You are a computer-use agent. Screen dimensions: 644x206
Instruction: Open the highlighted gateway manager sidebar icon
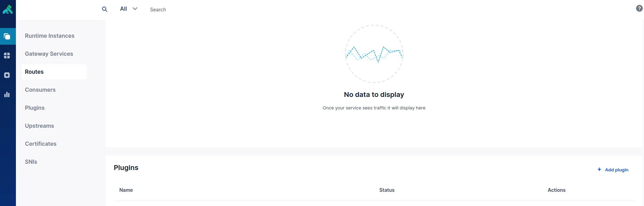click(x=7, y=36)
